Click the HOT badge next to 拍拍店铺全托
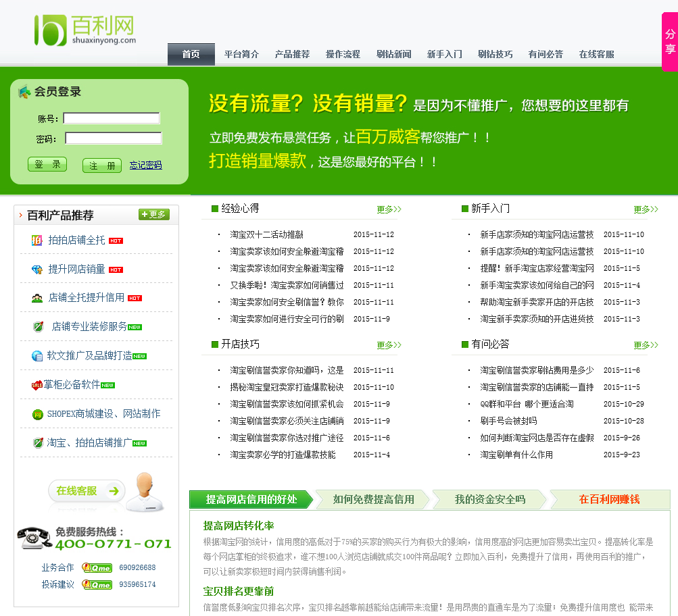Viewport: 678px width, 616px height. 116,241
